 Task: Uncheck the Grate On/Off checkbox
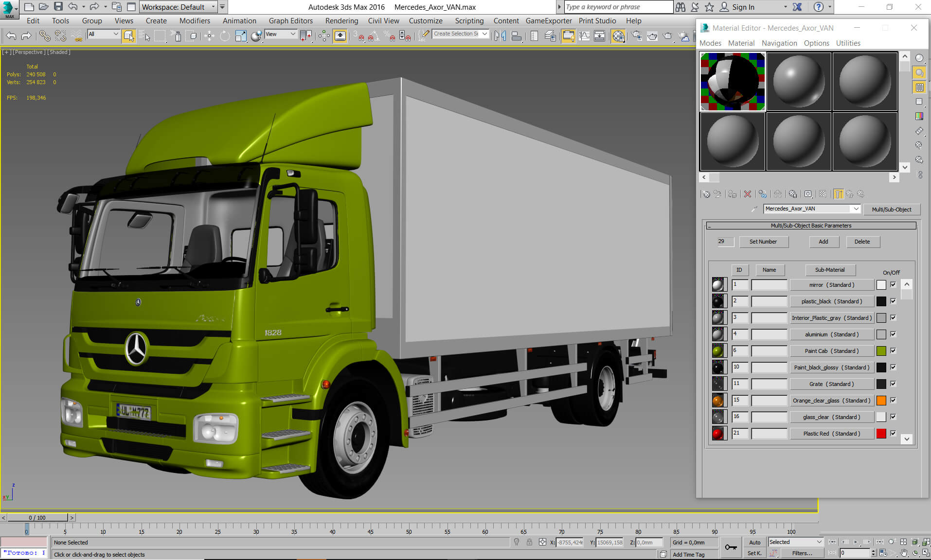893,384
